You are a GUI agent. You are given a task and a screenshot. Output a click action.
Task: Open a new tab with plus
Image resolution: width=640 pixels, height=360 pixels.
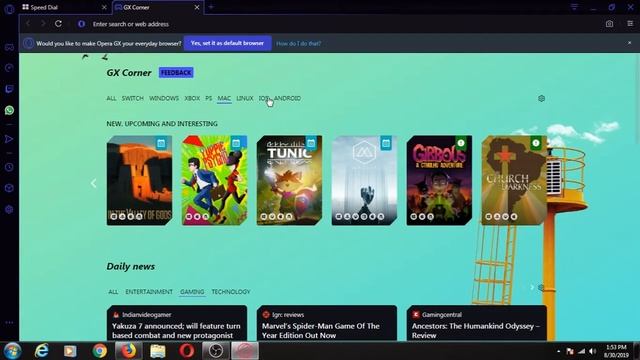click(211, 7)
